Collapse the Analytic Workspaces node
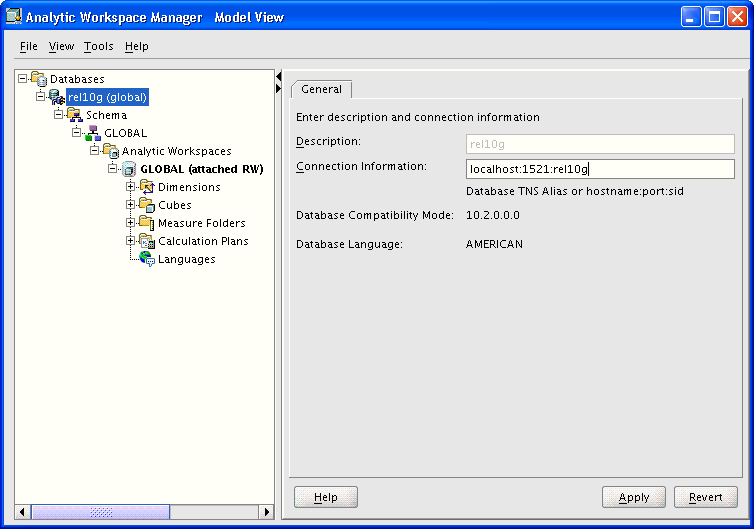 click(x=95, y=150)
